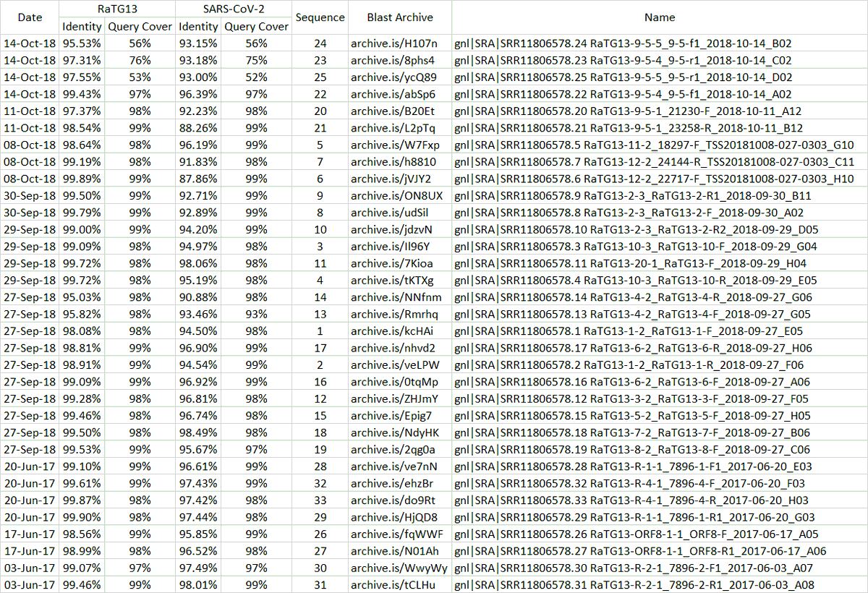The width and height of the screenshot is (868, 593).
Task: Click the archive.is/ON8UX cell
Action: coord(400,195)
